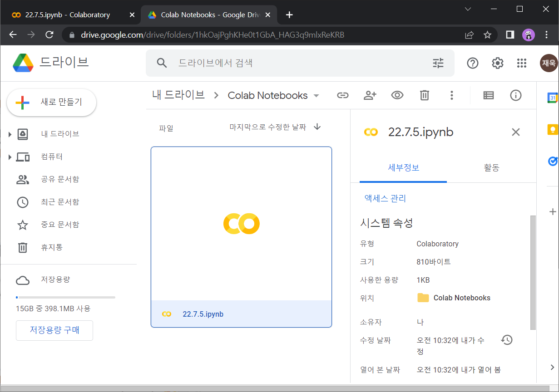Viewport: 559px width, 392px height.
Task: Open the tab search dropdown chevron in the title bar
Action: 468,9
